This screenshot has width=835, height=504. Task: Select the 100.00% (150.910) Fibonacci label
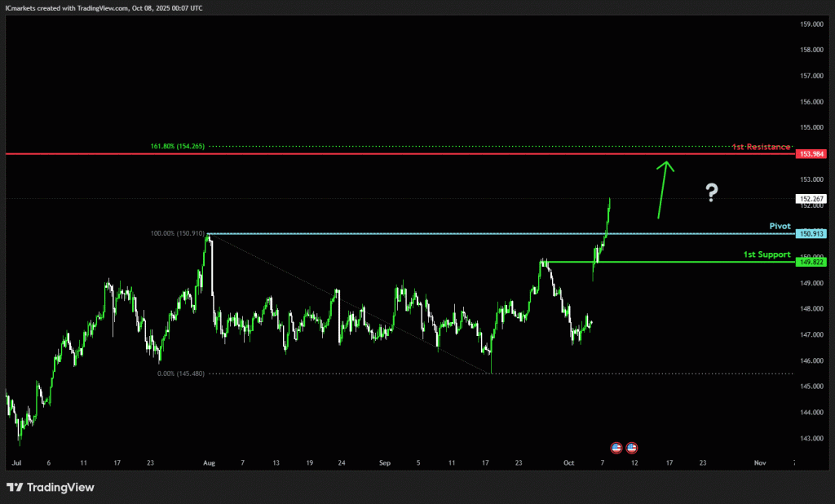(177, 234)
